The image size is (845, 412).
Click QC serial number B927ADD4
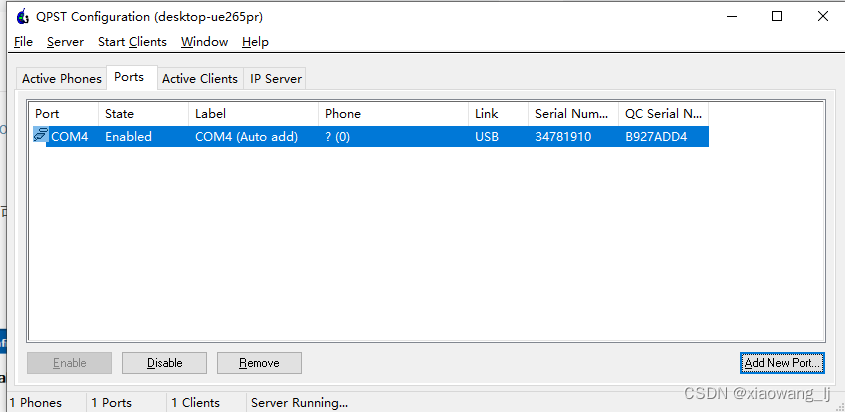pos(656,137)
